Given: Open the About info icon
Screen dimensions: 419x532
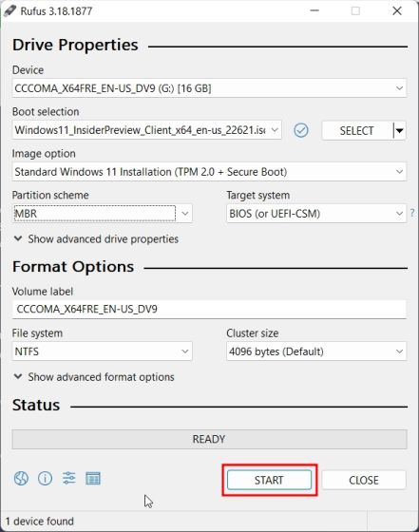Looking at the screenshot, I should tap(45, 479).
